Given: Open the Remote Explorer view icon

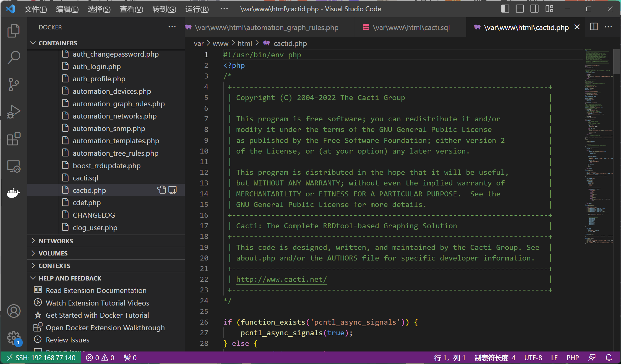Looking at the screenshot, I should (x=13, y=166).
